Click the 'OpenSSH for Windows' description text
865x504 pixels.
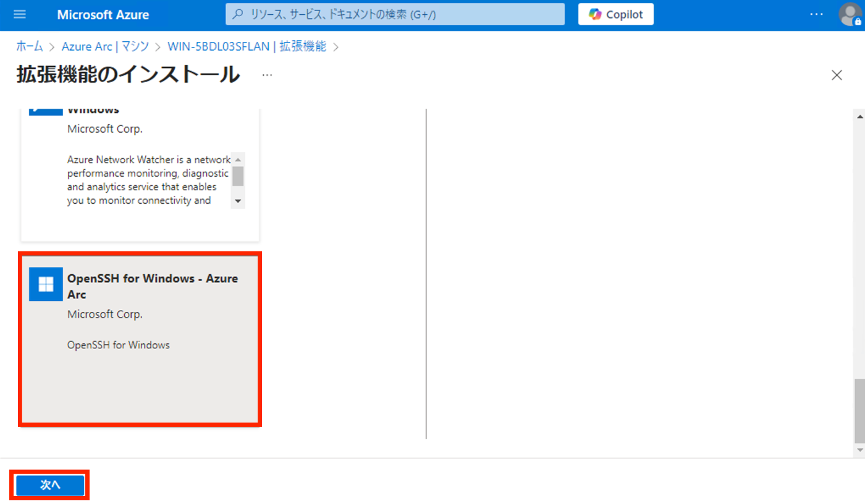[118, 345]
